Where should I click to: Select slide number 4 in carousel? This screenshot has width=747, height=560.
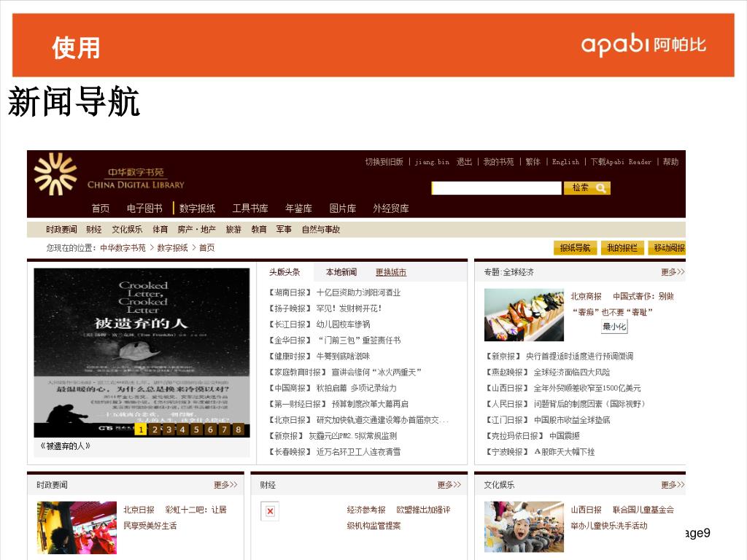(182, 429)
